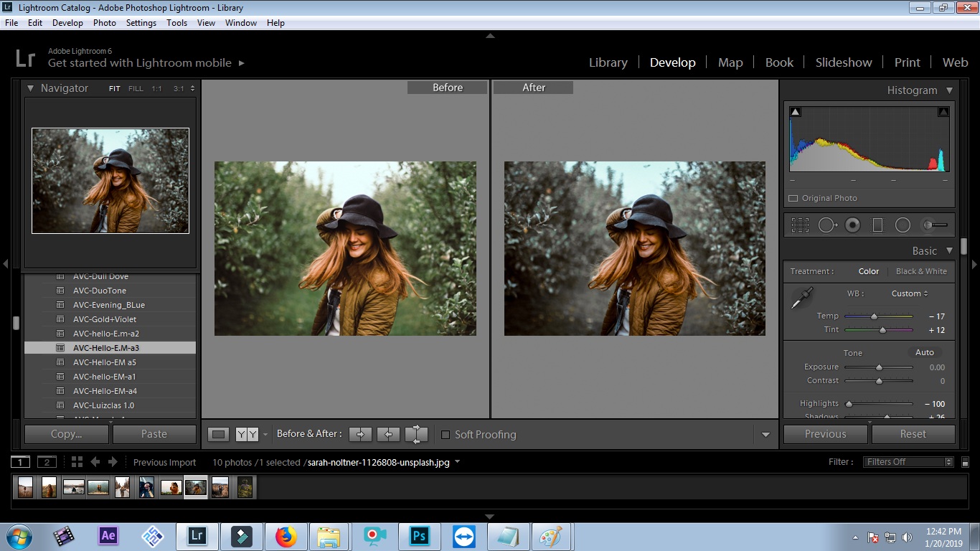Click the Temp slider handle
Screen dimensions: 980x551
[x=874, y=316]
